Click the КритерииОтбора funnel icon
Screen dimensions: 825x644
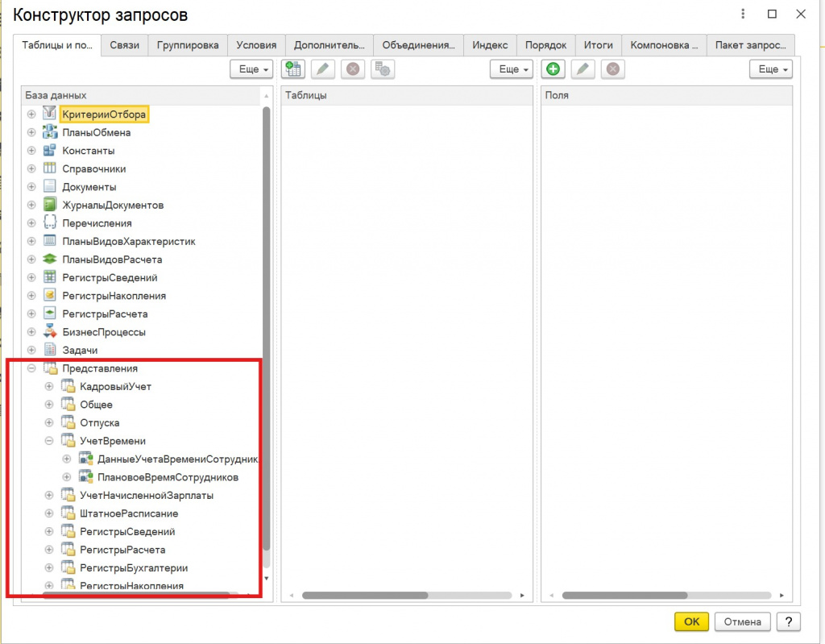point(49,113)
